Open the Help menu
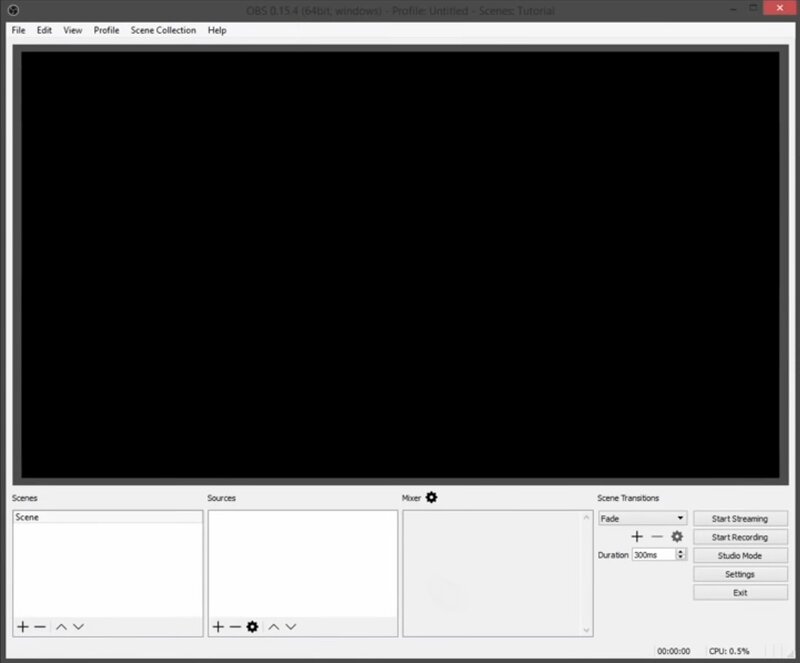This screenshot has height=663, width=800. pos(217,30)
